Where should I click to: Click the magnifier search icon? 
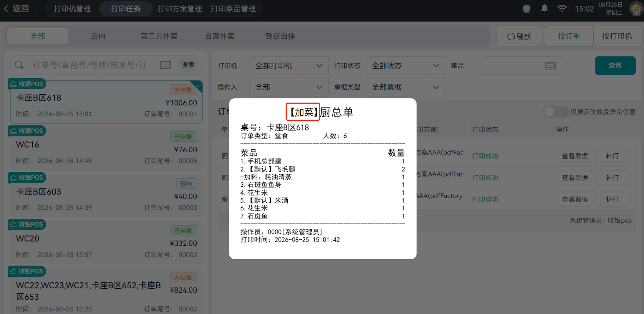[19, 65]
